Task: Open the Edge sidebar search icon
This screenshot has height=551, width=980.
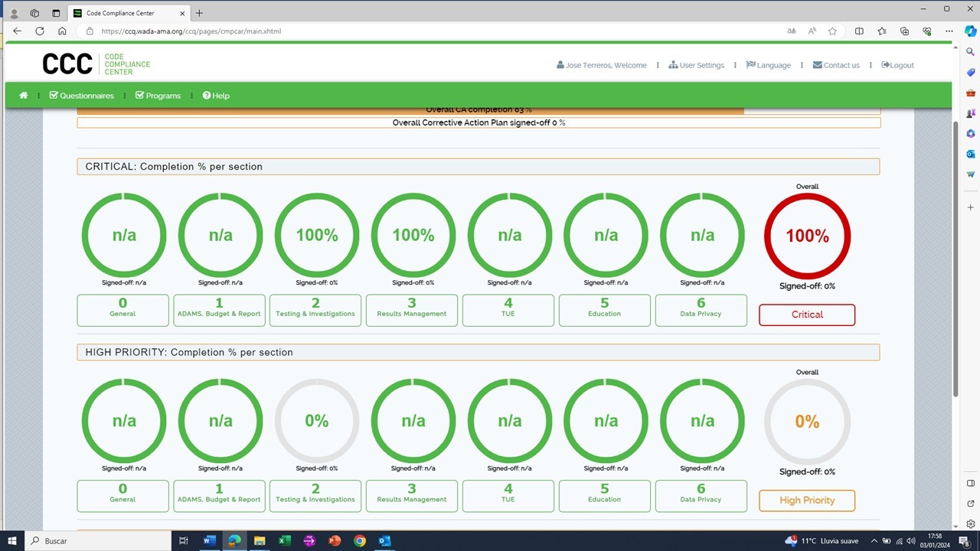Action: tap(970, 51)
